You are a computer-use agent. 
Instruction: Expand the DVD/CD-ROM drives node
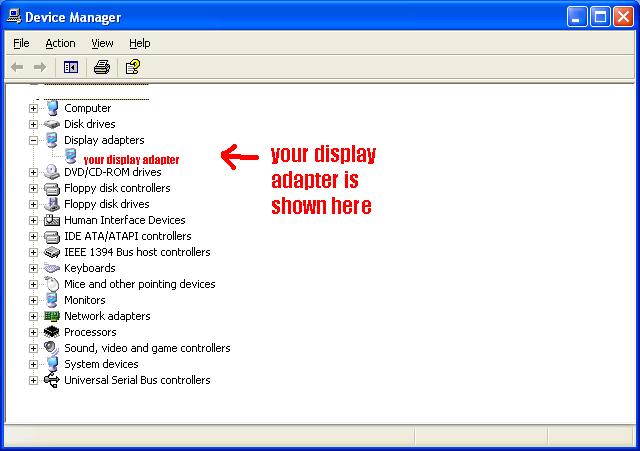33,172
